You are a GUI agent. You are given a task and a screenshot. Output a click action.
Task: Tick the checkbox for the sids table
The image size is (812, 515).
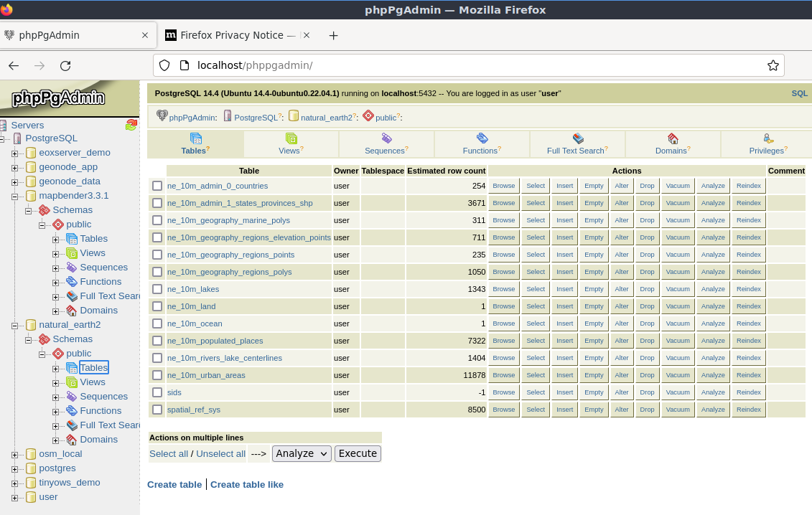(x=157, y=392)
